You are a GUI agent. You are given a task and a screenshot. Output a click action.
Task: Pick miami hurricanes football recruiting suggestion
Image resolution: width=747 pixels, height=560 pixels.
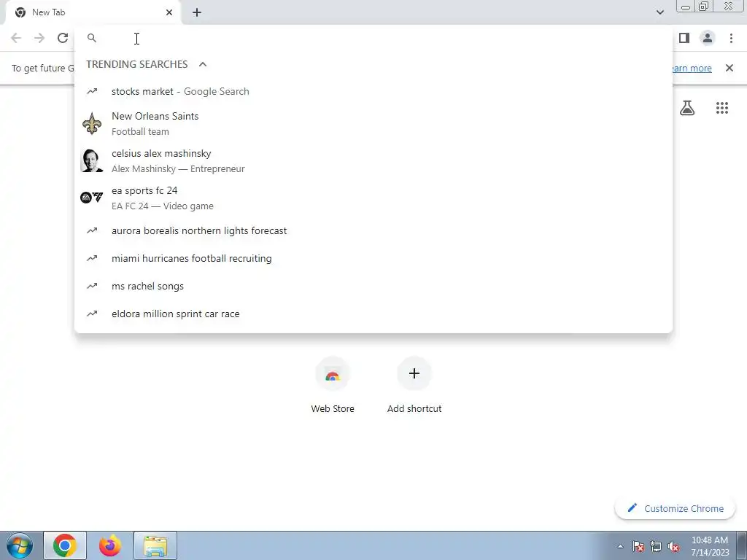pyautogui.click(x=373, y=258)
